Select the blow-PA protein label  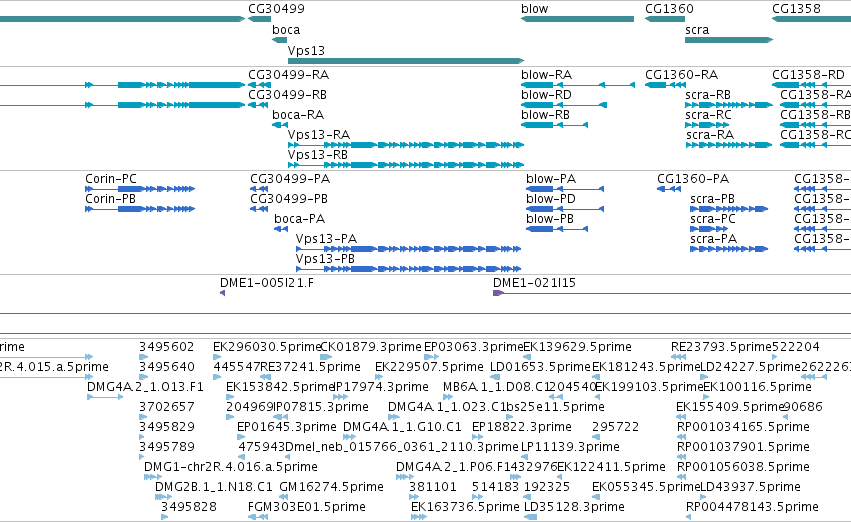pyautogui.click(x=551, y=179)
